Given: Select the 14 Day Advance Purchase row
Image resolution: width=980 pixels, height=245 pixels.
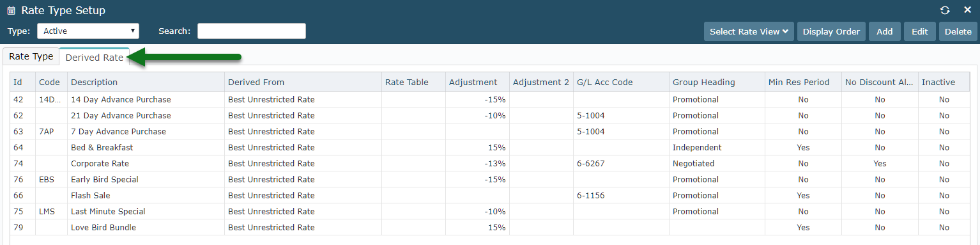Looking at the screenshot, I should [x=490, y=99].
